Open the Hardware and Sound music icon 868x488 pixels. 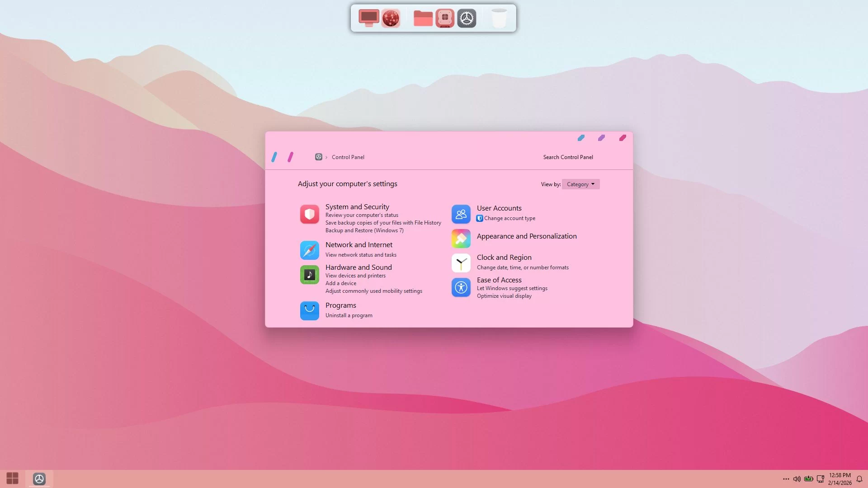tap(309, 274)
